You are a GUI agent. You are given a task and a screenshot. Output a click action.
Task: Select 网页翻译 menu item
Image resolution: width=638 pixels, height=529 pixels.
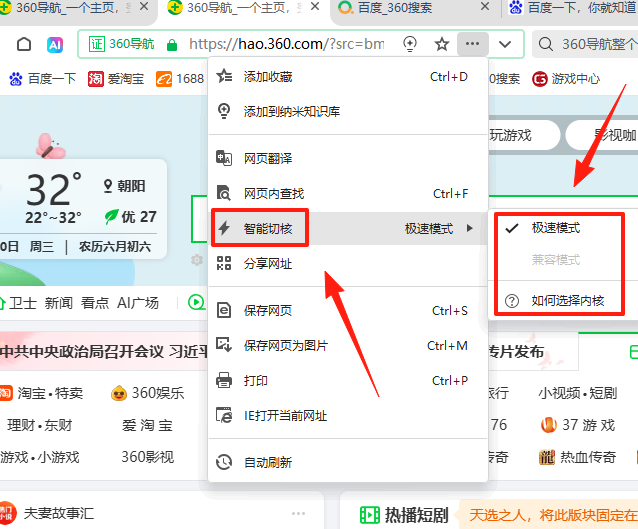click(x=348, y=158)
